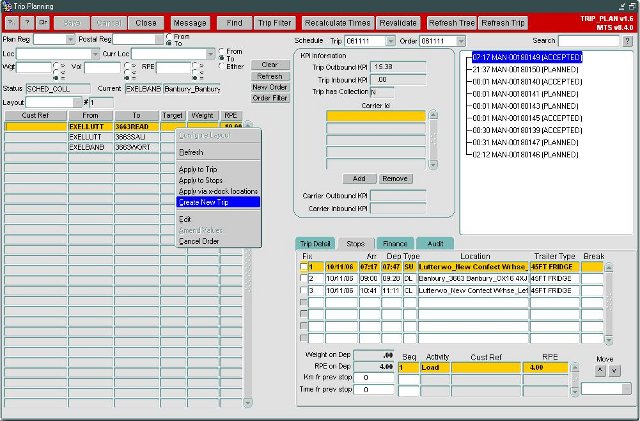Tick the Fix checkbox for stop 2
The width and height of the screenshot is (640, 421).
click(x=304, y=278)
